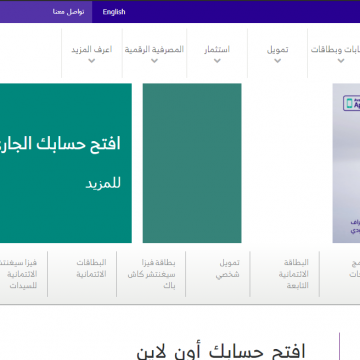Expand chevron under استثمار

(x=217, y=61)
